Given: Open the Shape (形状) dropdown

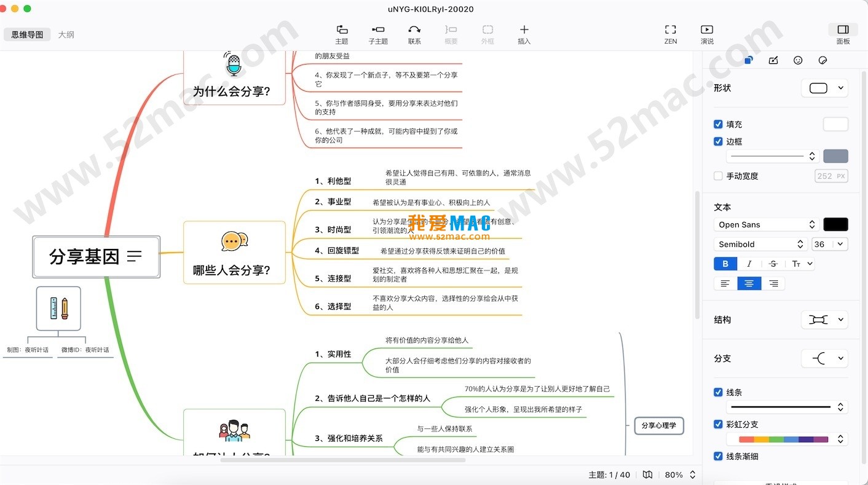Looking at the screenshot, I should coord(824,88).
